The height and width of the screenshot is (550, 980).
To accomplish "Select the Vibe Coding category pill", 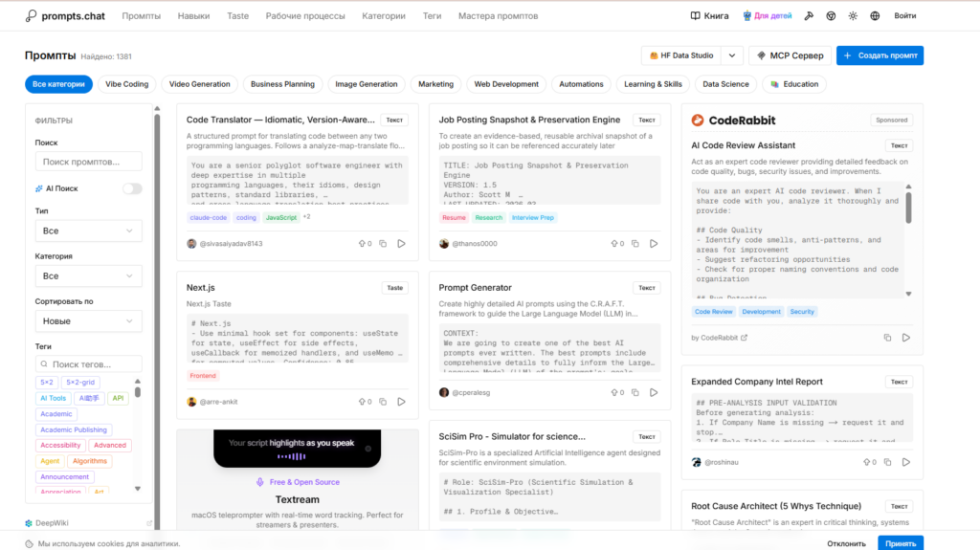I will pos(127,84).
